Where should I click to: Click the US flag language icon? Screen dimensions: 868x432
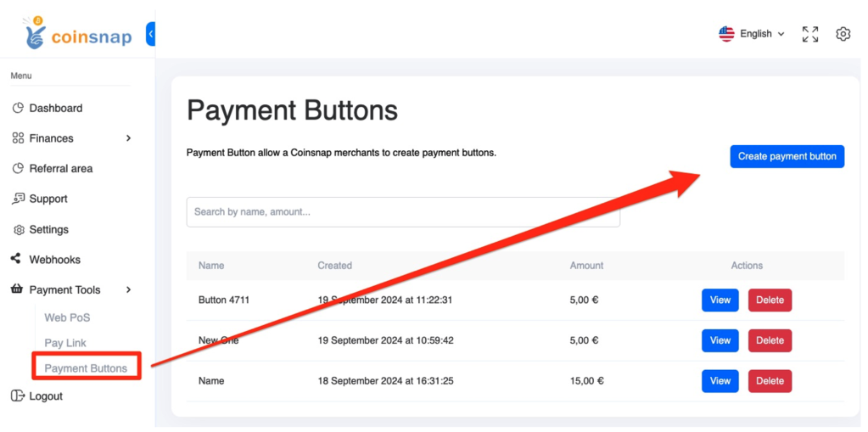click(726, 34)
